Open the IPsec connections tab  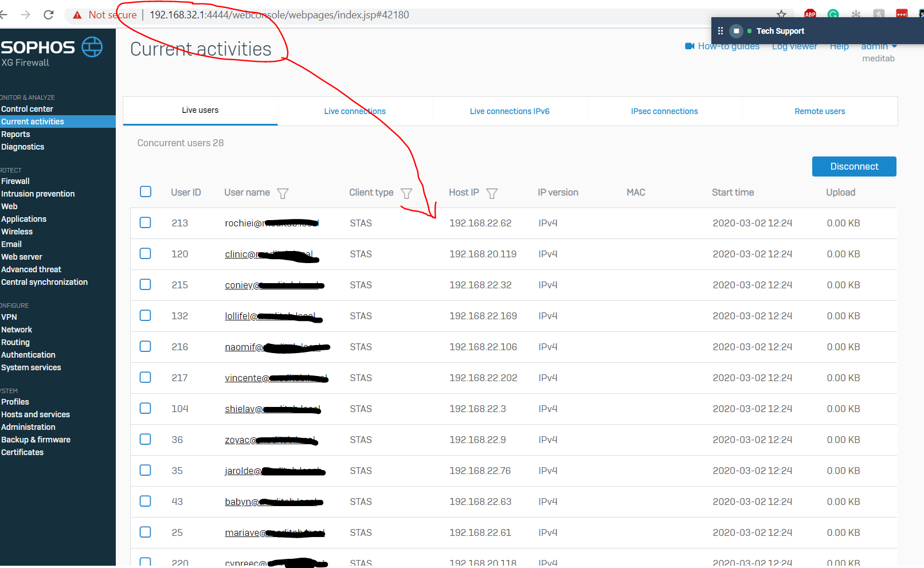[664, 111]
